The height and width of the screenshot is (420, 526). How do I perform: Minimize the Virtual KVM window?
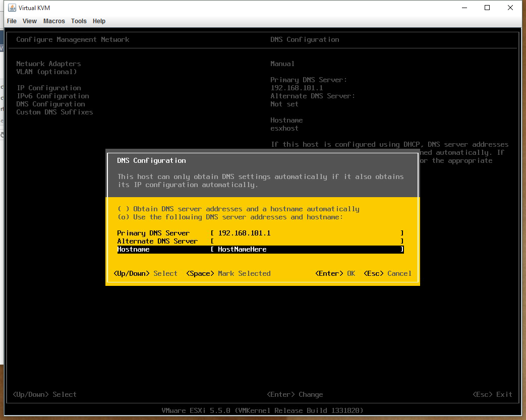coord(464,8)
